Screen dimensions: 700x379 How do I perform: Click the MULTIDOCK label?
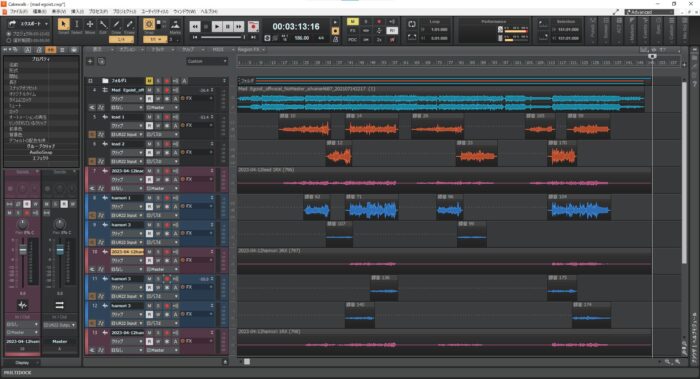tap(17, 372)
